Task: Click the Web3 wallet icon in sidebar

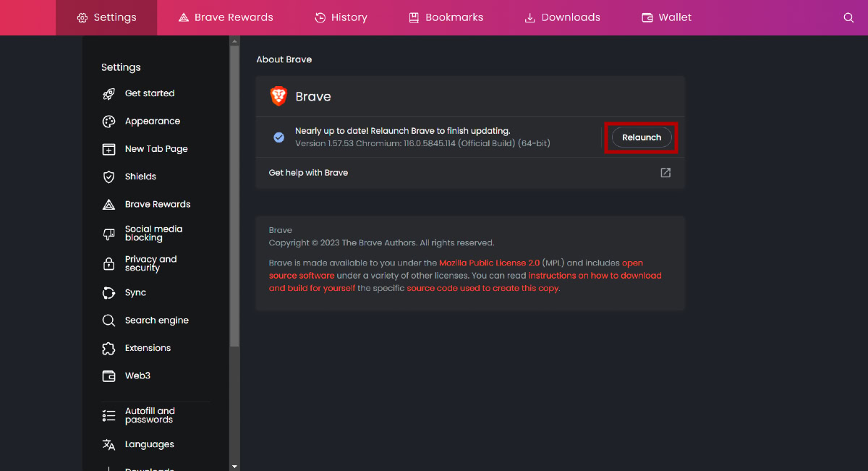Action: (109, 376)
